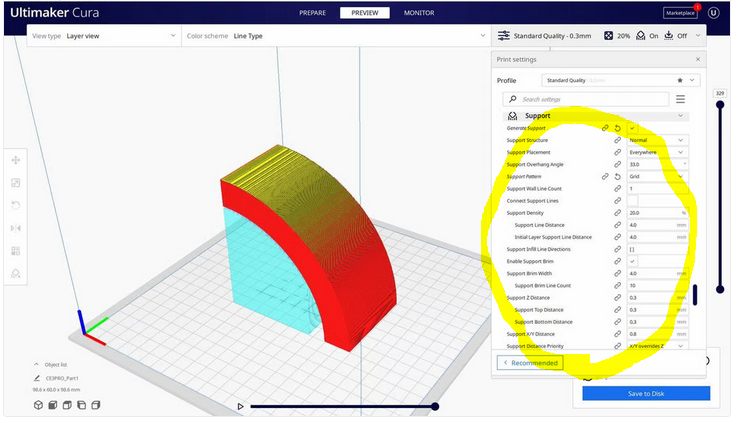The width and height of the screenshot is (738, 424).
Task: Click the search magnifier icon
Action: tap(513, 99)
